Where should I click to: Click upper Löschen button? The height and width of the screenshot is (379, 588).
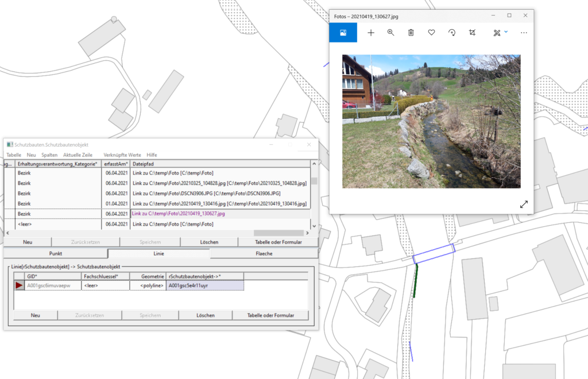point(209,242)
